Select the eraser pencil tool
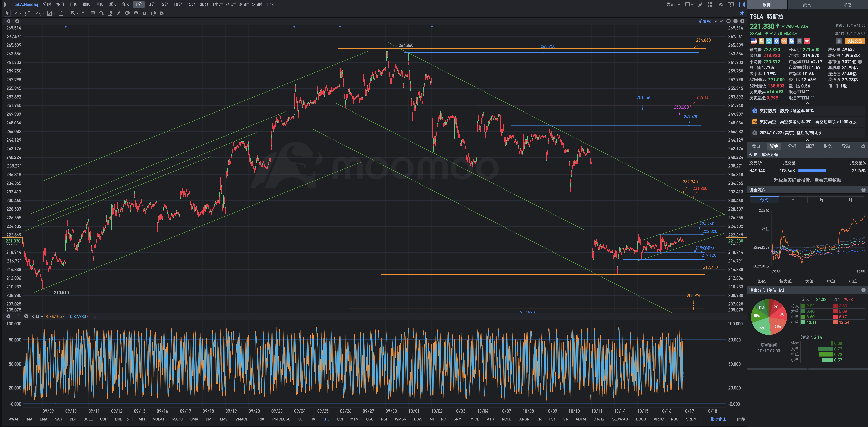The width and height of the screenshot is (868, 427). pos(119,13)
